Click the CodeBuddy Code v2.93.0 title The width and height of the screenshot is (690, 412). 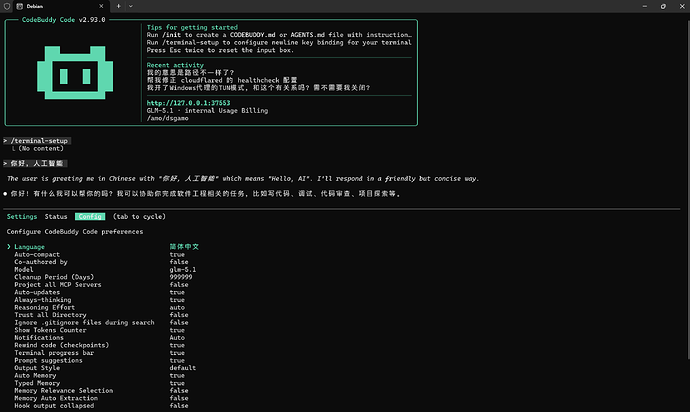click(64, 20)
